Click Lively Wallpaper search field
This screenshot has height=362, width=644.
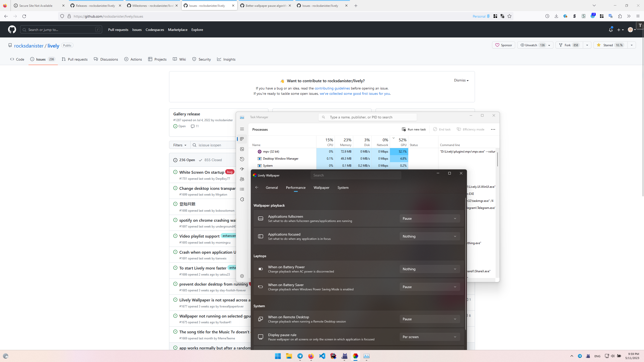356,175
